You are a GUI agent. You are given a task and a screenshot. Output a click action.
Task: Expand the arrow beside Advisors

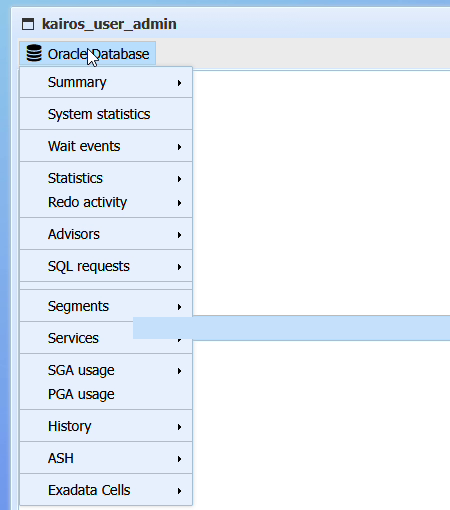pyautogui.click(x=179, y=235)
